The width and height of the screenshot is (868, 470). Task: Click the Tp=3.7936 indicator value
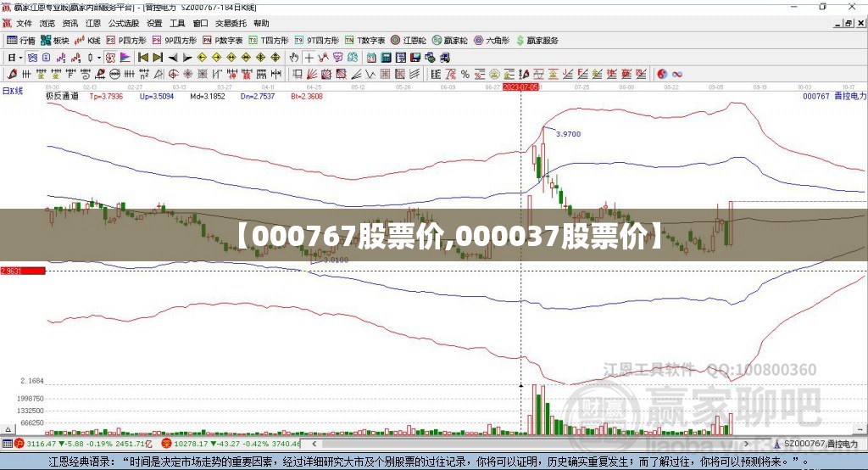[106, 97]
